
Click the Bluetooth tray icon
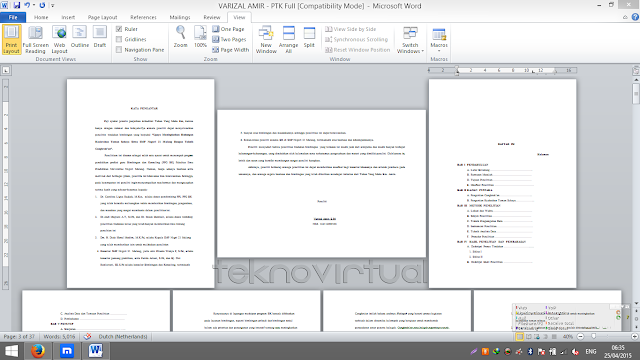click(530, 351)
